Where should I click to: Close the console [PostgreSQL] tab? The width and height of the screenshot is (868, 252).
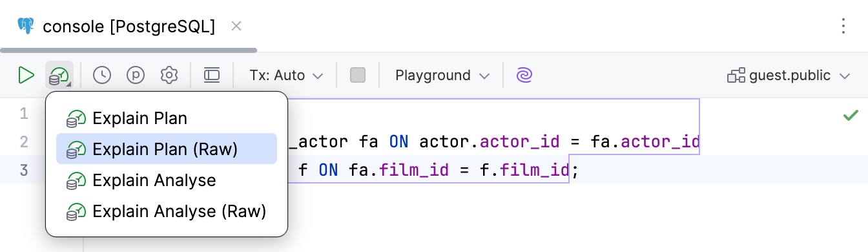coord(236,26)
